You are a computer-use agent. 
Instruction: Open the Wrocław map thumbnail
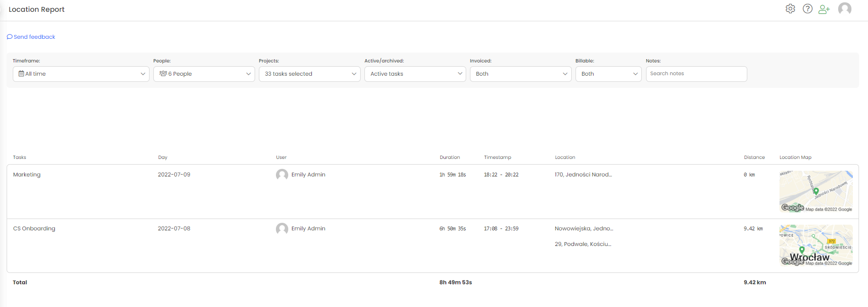pyautogui.click(x=816, y=246)
